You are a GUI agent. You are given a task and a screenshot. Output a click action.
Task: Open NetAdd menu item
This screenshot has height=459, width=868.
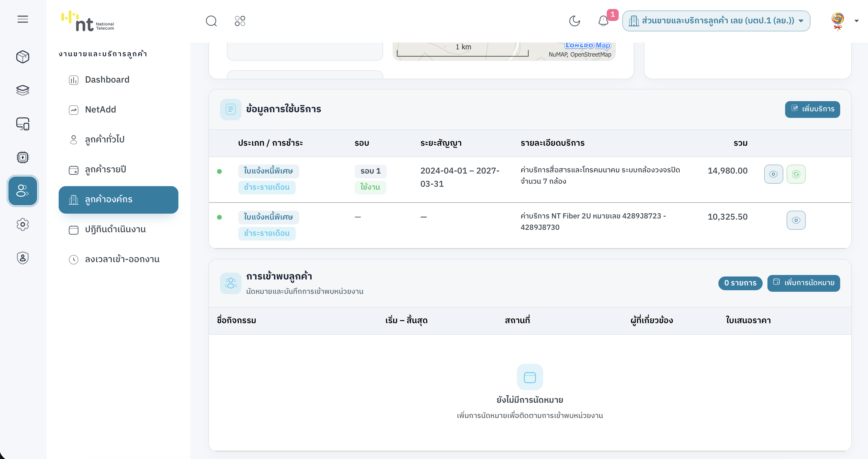[118, 110]
